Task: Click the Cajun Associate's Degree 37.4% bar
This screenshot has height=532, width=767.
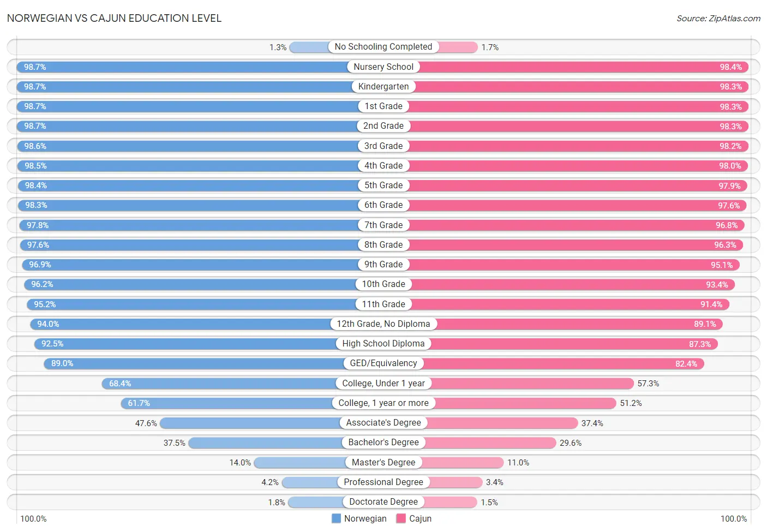Action: pos(502,423)
